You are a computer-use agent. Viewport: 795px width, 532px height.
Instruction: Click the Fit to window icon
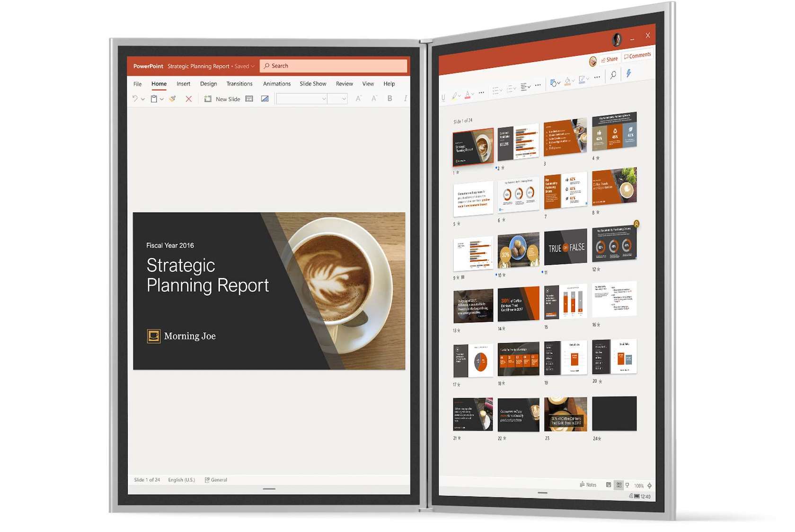point(650,486)
